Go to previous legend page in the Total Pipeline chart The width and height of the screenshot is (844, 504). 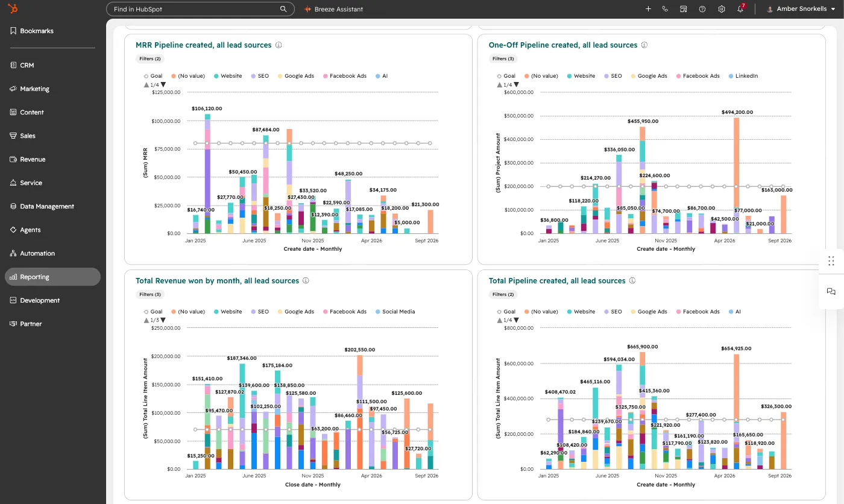tap(500, 320)
